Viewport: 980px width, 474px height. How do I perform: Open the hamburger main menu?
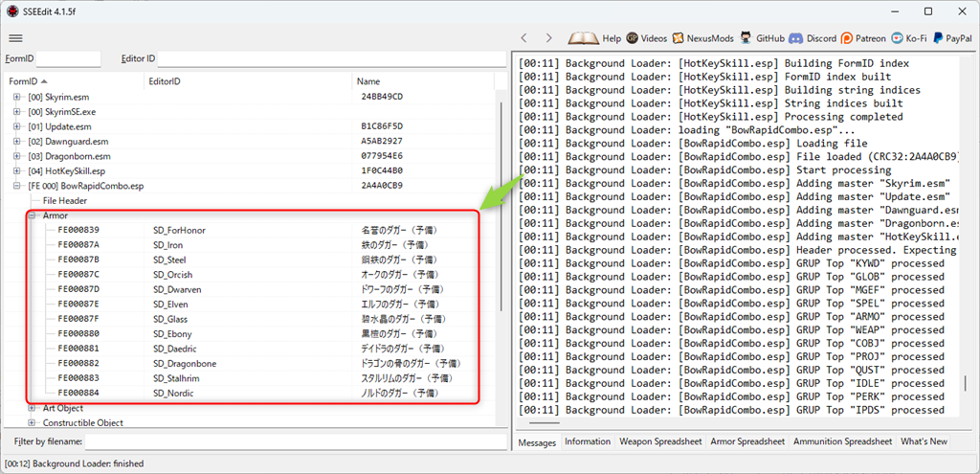point(15,38)
